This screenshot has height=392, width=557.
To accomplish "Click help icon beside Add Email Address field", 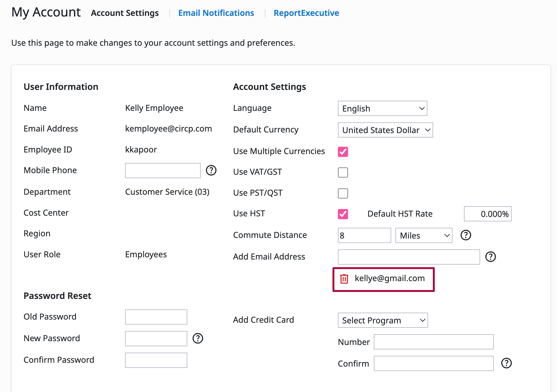I will tap(490, 257).
